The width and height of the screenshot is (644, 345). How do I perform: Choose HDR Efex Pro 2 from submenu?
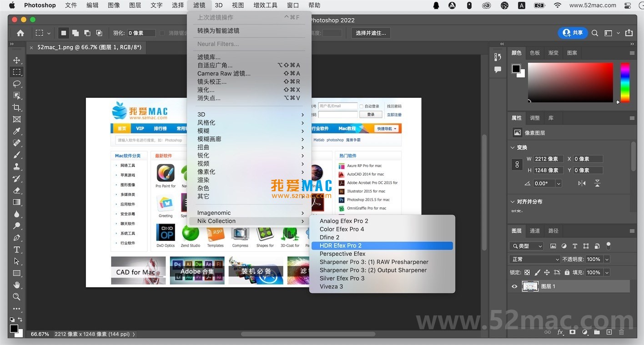tap(382, 245)
